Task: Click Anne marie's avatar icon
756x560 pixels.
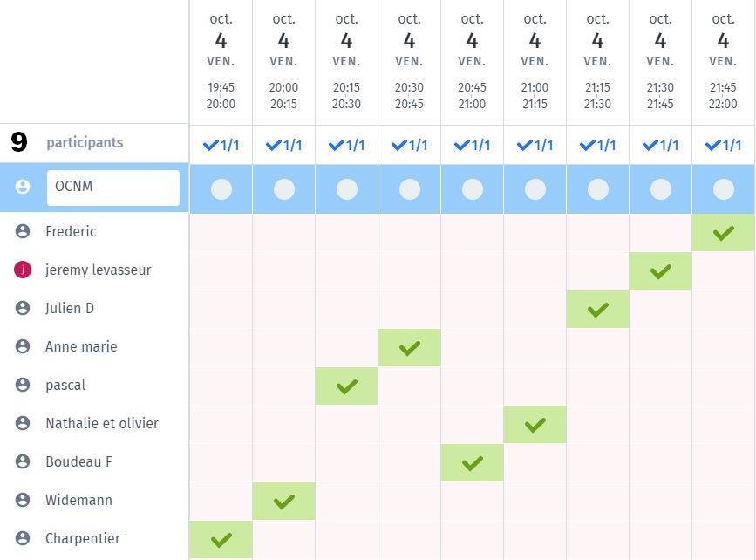Action: (23, 346)
